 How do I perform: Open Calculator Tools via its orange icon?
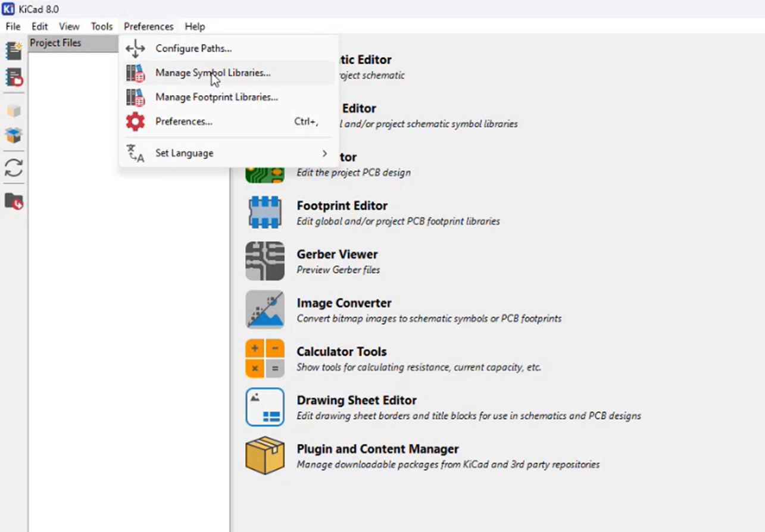click(265, 359)
